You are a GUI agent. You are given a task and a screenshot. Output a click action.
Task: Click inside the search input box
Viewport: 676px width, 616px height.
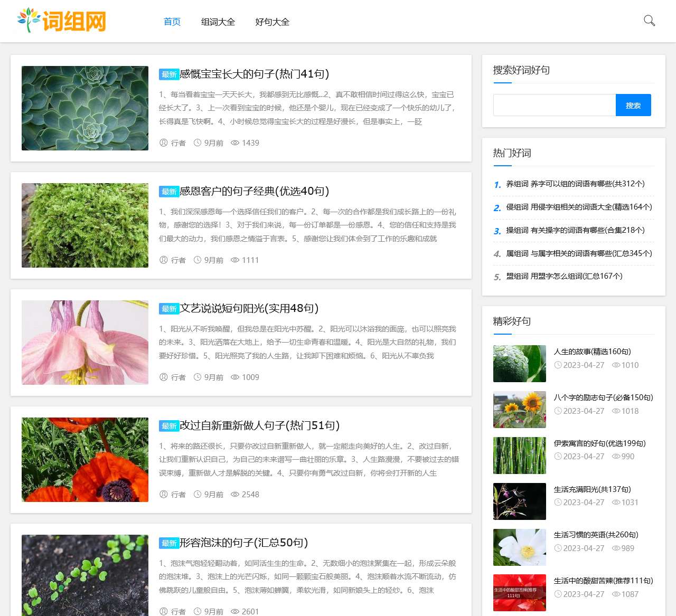[553, 105]
